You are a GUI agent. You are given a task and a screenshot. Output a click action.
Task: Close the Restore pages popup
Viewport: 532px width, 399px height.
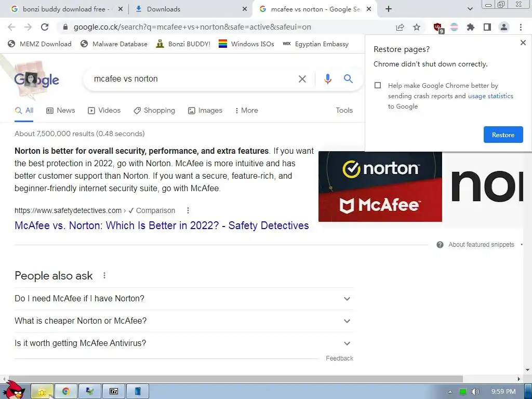tap(523, 43)
